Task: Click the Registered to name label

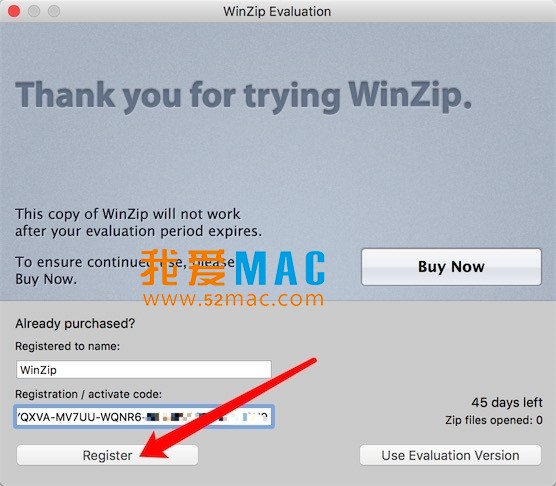Action: pos(67,346)
